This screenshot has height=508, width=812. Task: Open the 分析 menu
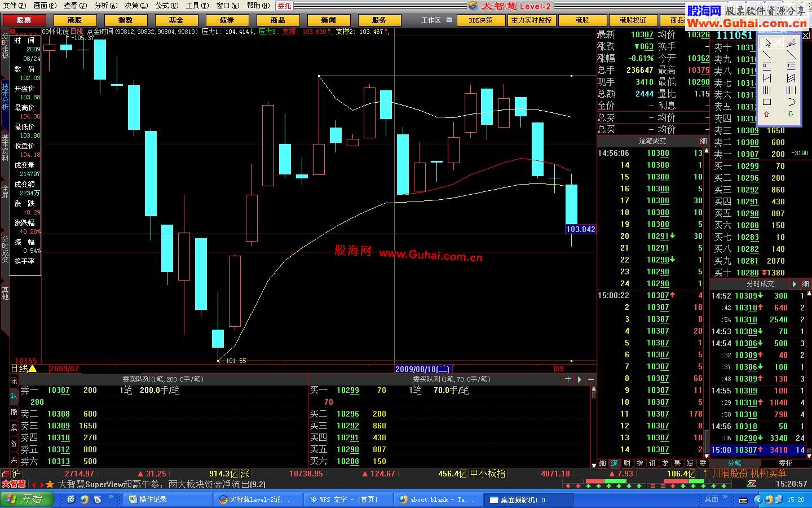tap(105, 6)
